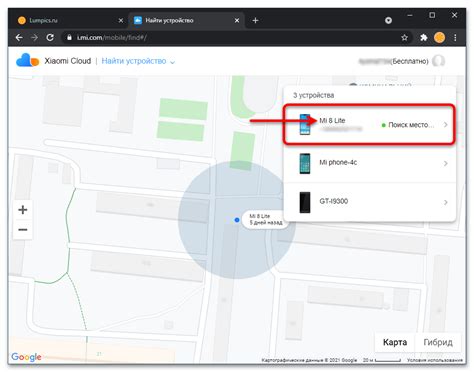This screenshot has width=474, height=372.
Task: Open the orange Chrome profile avatar
Action: click(x=439, y=38)
